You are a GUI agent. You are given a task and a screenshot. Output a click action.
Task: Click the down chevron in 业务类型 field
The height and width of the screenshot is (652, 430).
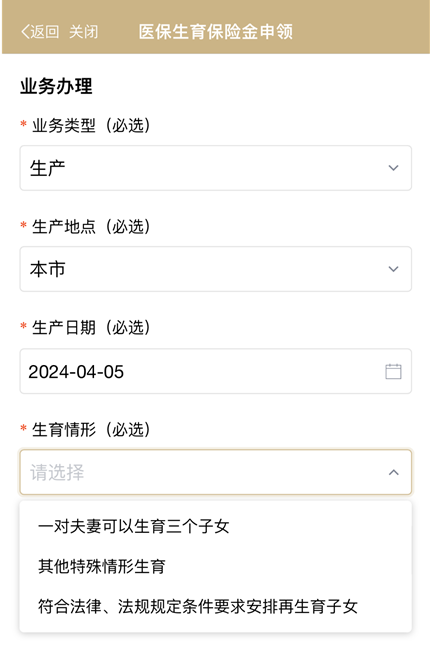(393, 168)
